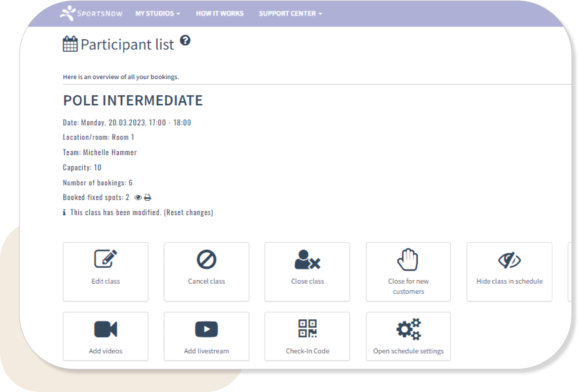Click the hand icon to close for new customers

408,260
